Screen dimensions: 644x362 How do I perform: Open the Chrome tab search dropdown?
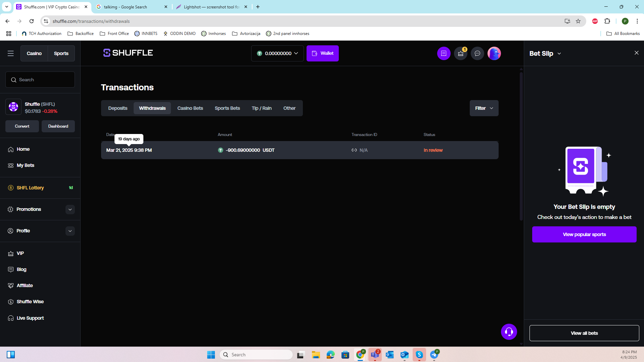point(6,7)
